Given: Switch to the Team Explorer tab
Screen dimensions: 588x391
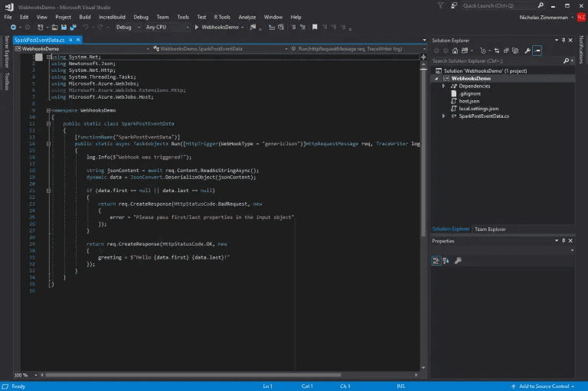Looking at the screenshot, I should point(490,229).
